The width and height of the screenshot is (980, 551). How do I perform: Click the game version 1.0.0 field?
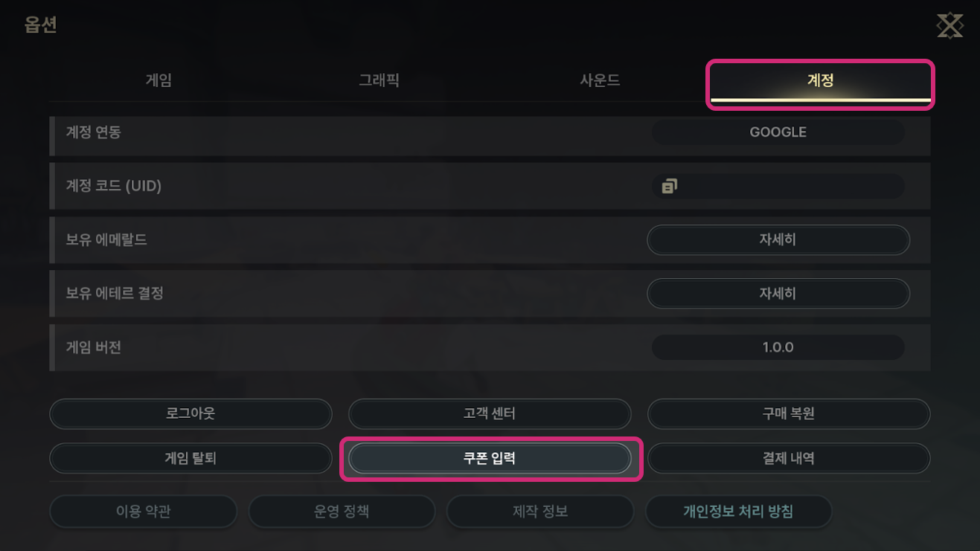tap(778, 347)
